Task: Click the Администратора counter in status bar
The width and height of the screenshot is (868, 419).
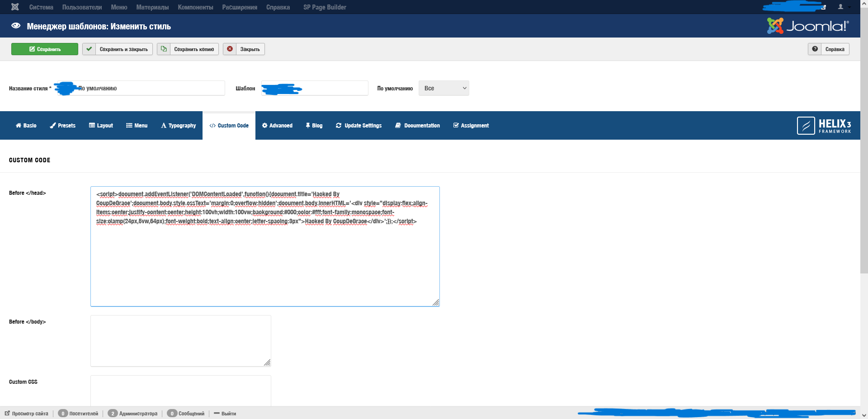Action: 133,414
